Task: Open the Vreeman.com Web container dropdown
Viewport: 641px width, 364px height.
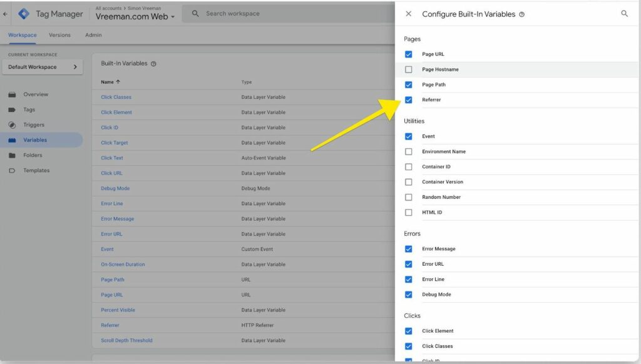Action: tap(135, 17)
